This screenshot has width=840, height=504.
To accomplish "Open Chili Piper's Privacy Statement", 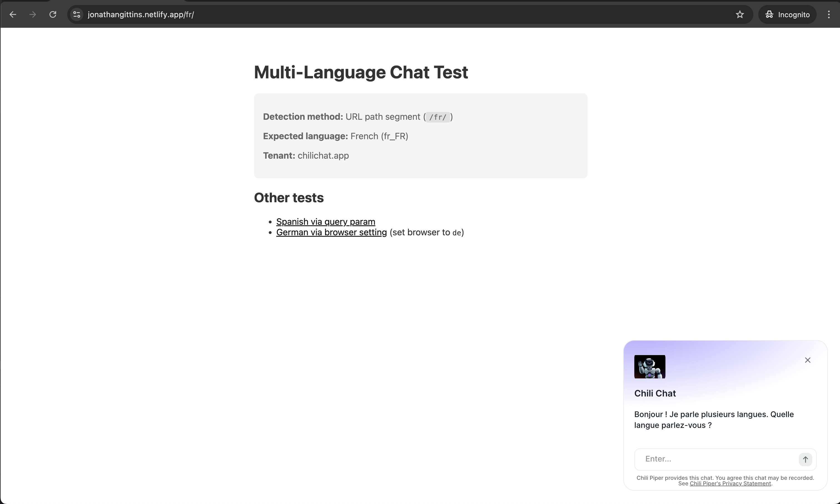I will (730, 484).
